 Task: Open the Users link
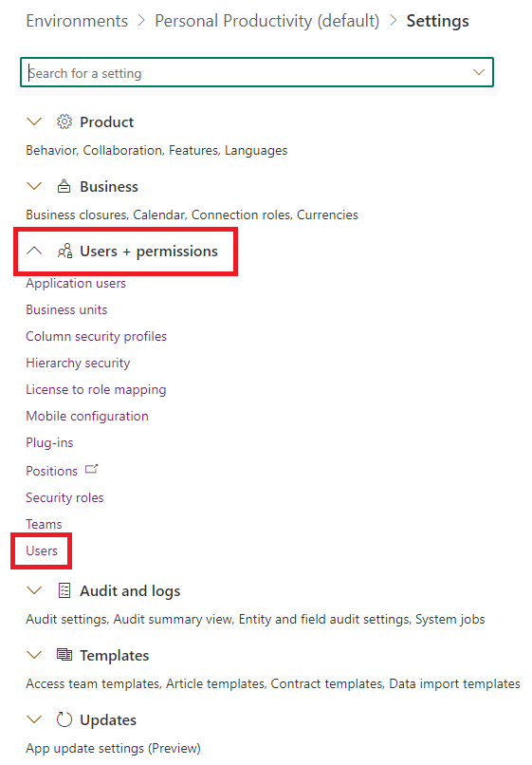click(x=42, y=550)
